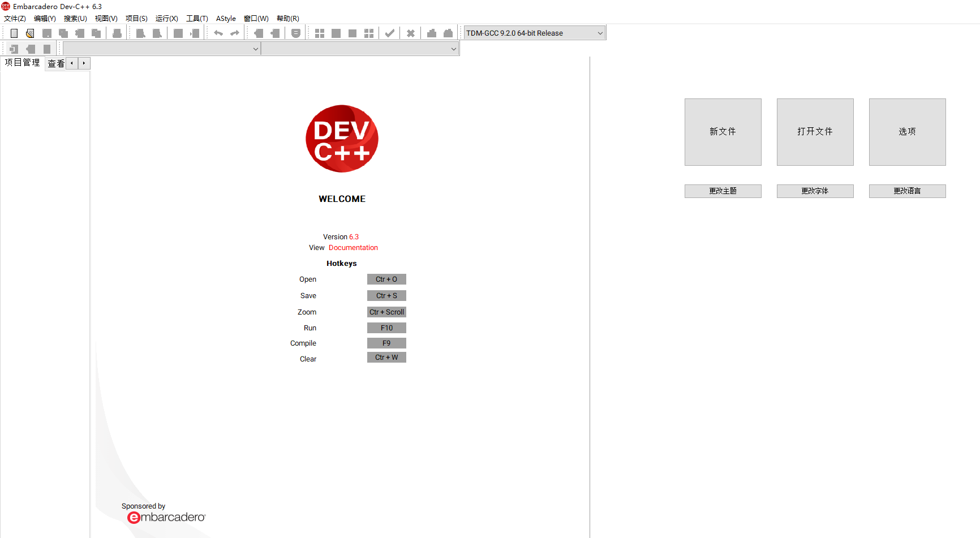This screenshot has height=538, width=980.
Task: Open the 运行(X) menu
Action: 167,19
